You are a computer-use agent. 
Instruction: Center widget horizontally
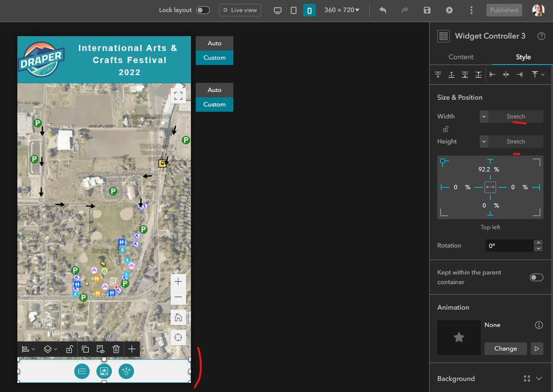(x=506, y=74)
